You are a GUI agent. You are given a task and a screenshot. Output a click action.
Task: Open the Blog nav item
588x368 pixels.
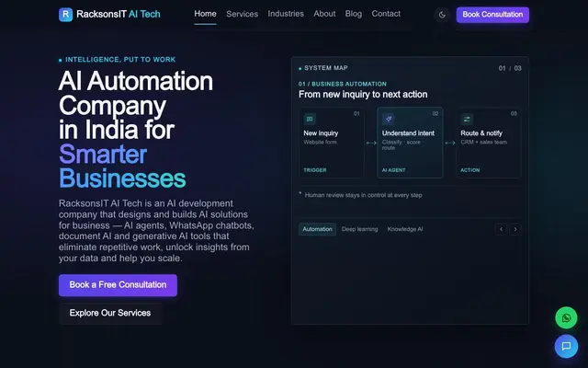tap(353, 14)
